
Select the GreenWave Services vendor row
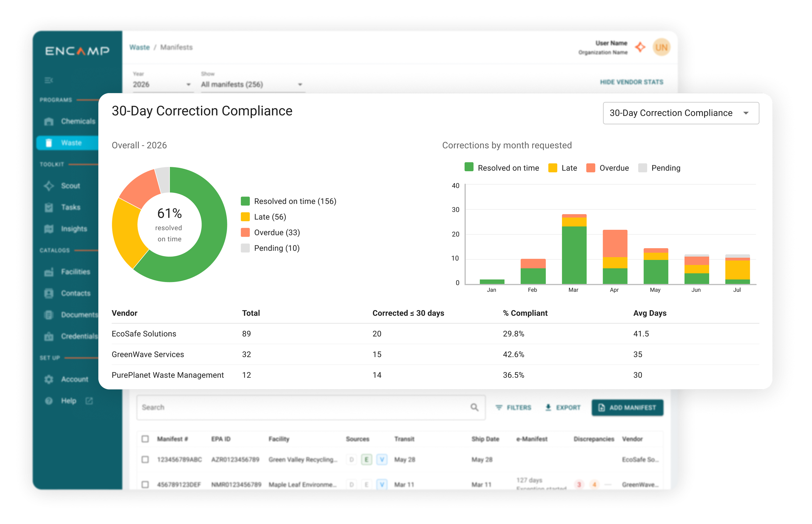click(x=435, y=354)
